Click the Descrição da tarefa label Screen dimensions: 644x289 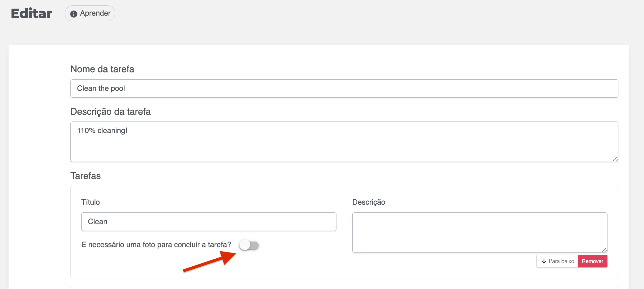[110, 111]
